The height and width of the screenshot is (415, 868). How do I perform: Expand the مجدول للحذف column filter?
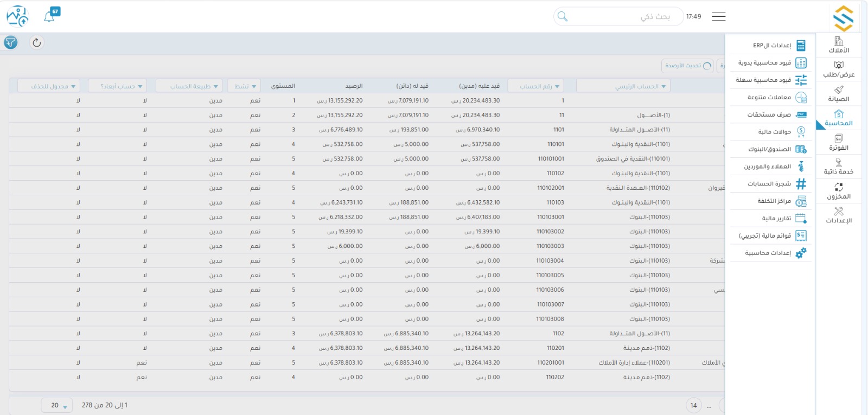[x=48, y=86]
